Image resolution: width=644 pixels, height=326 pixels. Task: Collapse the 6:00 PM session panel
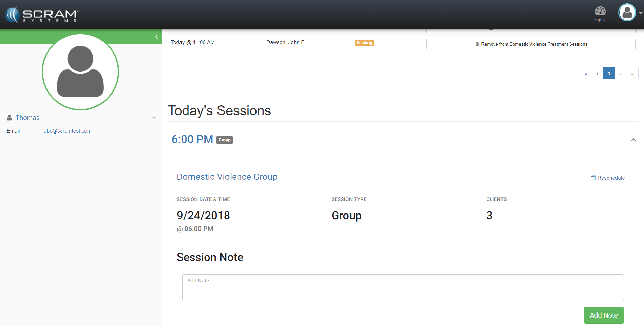tap(633, 140)
